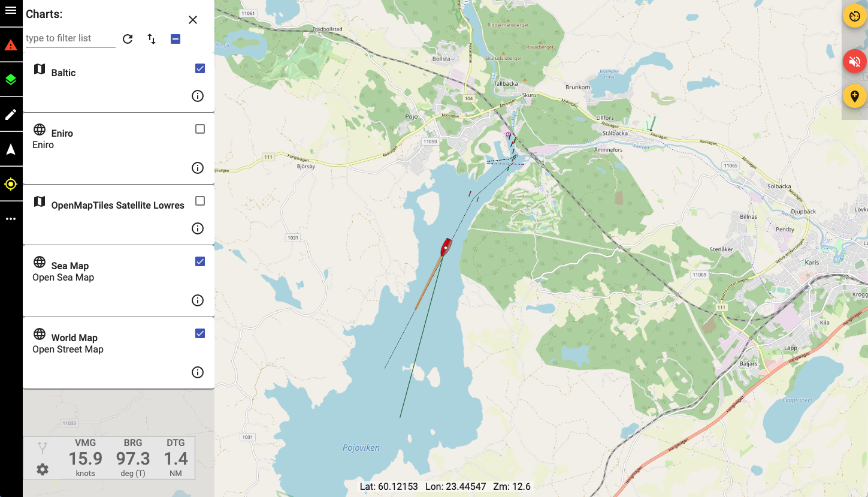Activate the pencil draw tool
Screen dimensions: 868x497
pos(11,115)
